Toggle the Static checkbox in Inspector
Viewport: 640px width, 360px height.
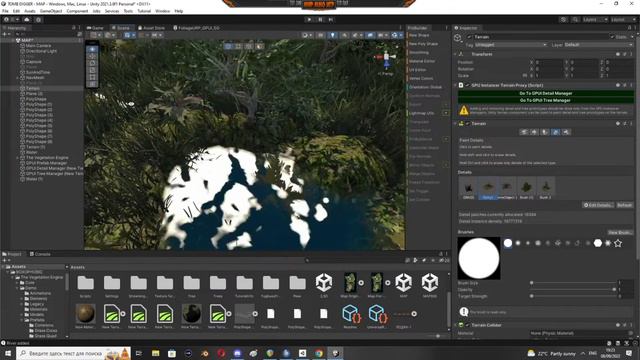(x=612, y=37)
